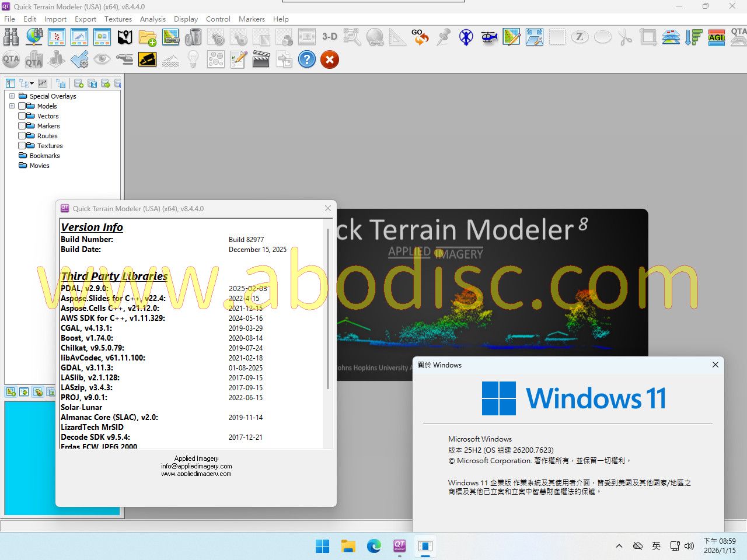Click the GO refresh arrows icon
Image resolution: width=747 pixels, height=560 pixels.
(x=420, y=37)
